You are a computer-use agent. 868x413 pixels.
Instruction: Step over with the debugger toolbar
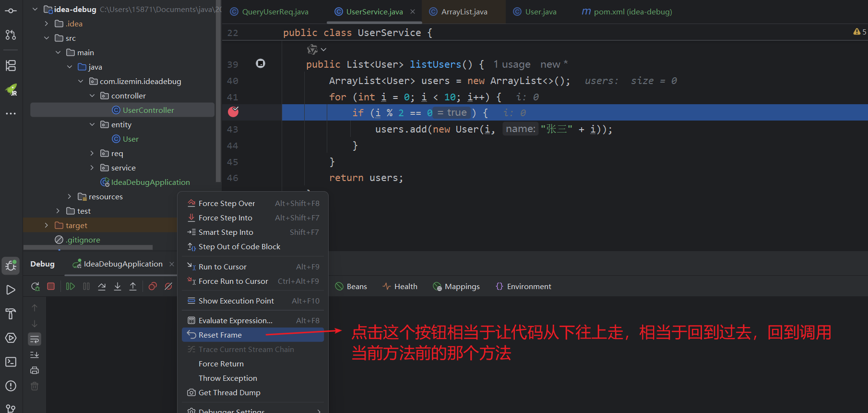pyautogui.click(x=102, y=286)
